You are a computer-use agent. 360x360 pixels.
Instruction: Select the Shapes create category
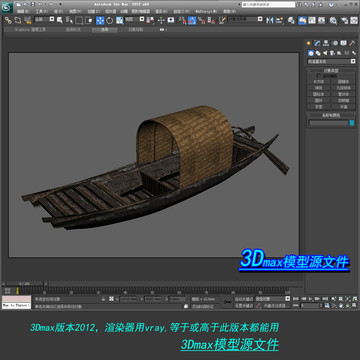[318, 53]
